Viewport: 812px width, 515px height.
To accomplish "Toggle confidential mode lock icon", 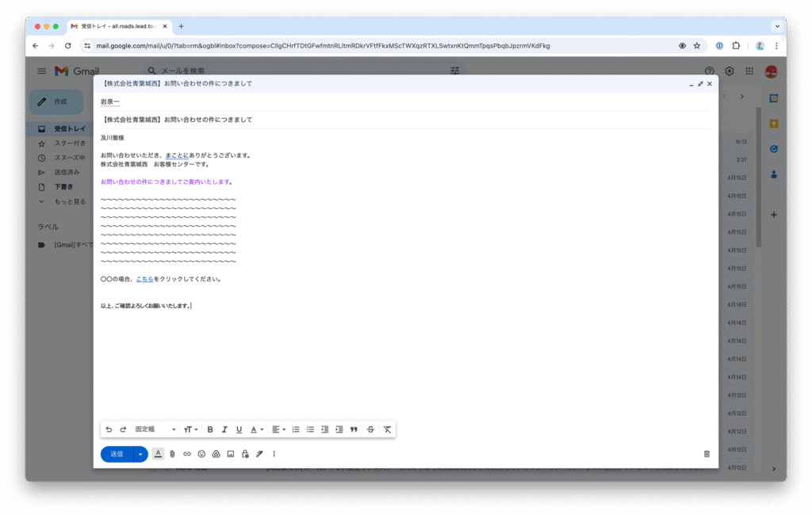I will tap(245, 454).
